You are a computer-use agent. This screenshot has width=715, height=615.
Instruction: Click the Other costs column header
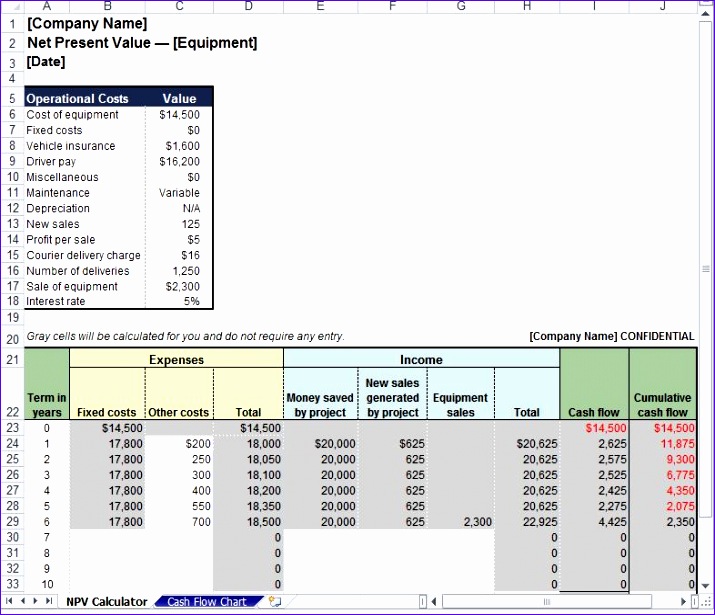coord(179,394)
